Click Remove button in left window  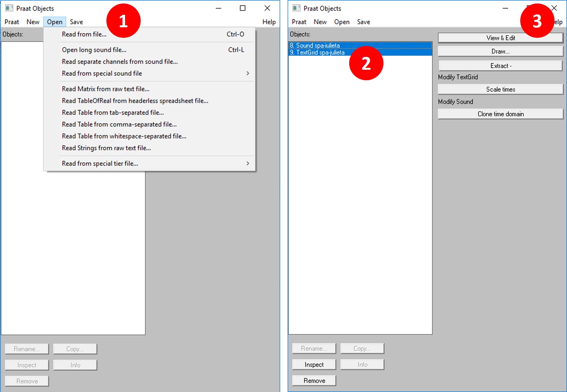click(x=27, y=381)
